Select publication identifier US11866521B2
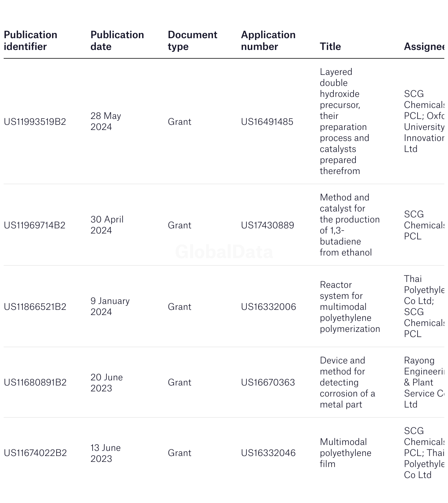The height and width of the screenshot is (503, 448). tap(35, 307)
